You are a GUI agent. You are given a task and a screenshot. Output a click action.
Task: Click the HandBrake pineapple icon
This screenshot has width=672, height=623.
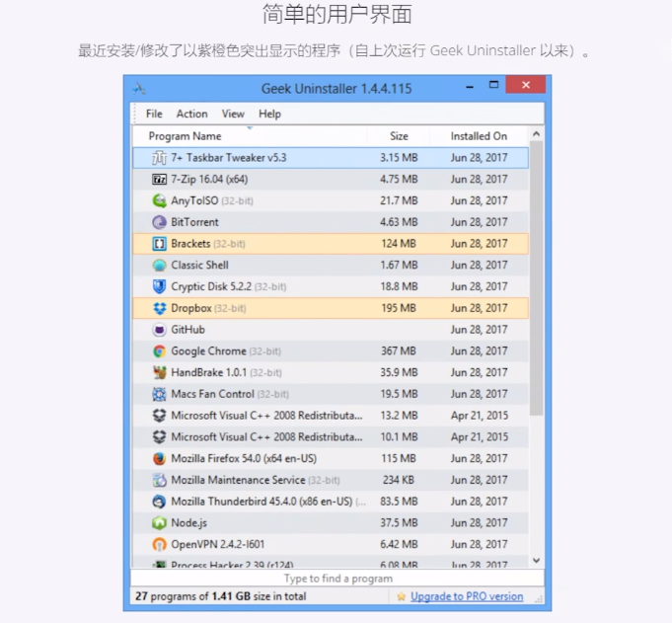tap(160, 372)
